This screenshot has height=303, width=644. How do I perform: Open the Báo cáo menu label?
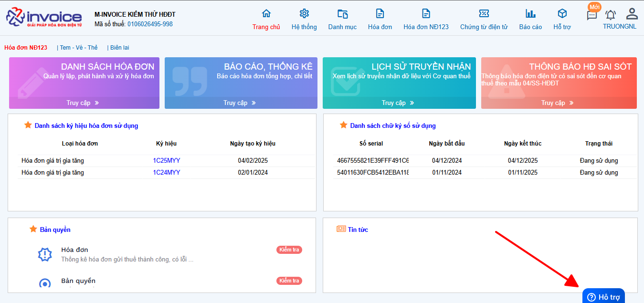(530, 27)
